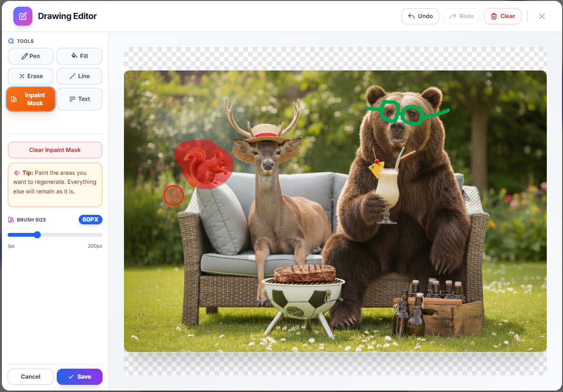Image resolution: width=563 pixels, height=392 pixels.
Task: Click the Undo arrow icon
Action: (x=411, y=16)
